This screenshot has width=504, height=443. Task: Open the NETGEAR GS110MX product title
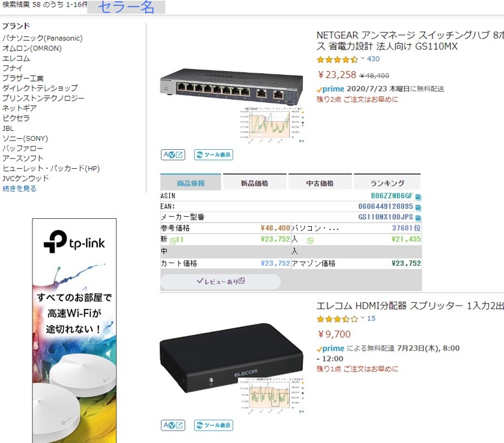pyautogui.click(x=410, y=40)
